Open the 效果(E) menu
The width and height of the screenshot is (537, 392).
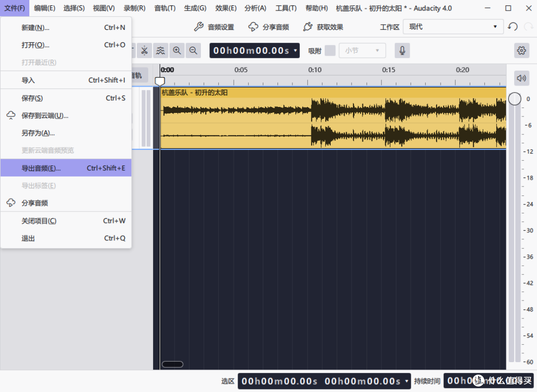pos(226,8)
